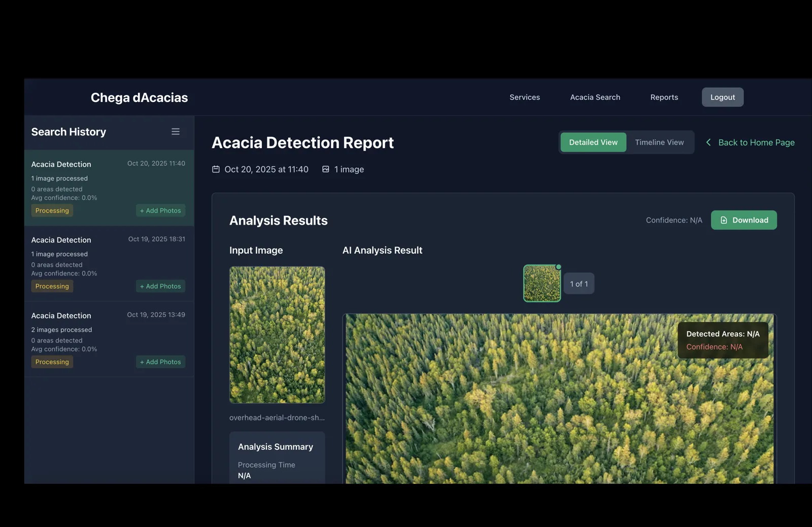The width and height of the screenshot is (812, 527).
Task: Click the 1 of 1 counter badge
Action: (579, 284)
